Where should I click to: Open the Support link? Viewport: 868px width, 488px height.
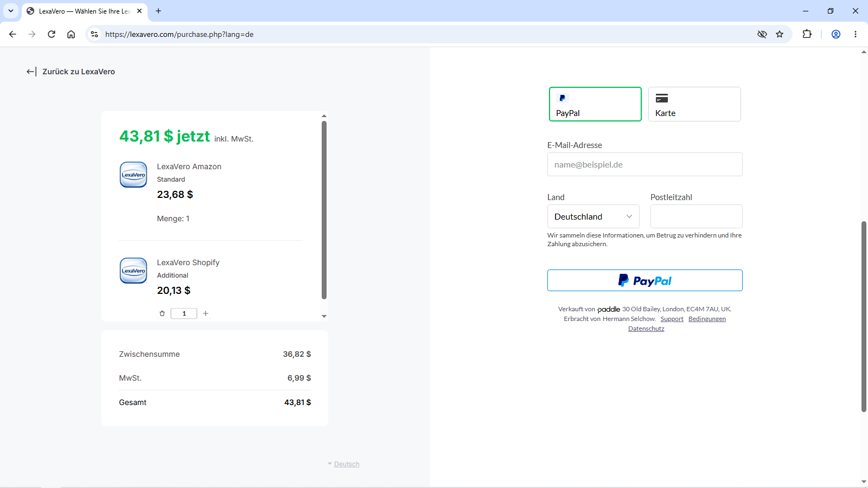click(672, 319)
